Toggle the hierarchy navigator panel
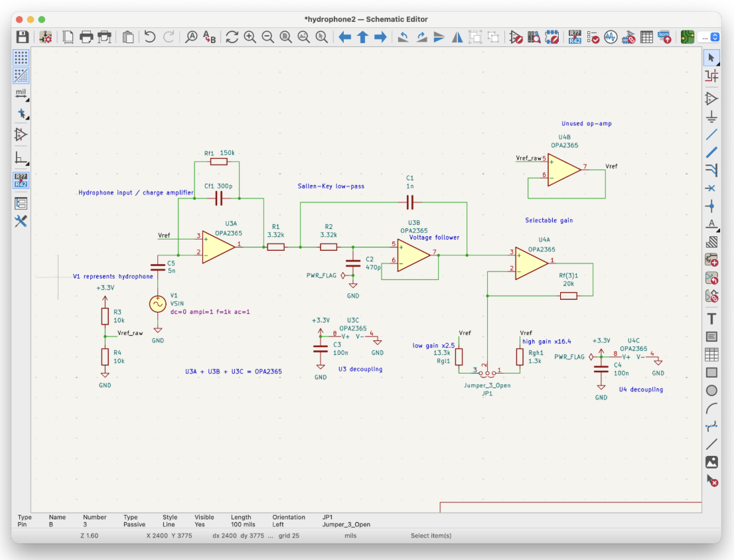The image size is (734, 560). pyautogui.click(x=21, y=203)
